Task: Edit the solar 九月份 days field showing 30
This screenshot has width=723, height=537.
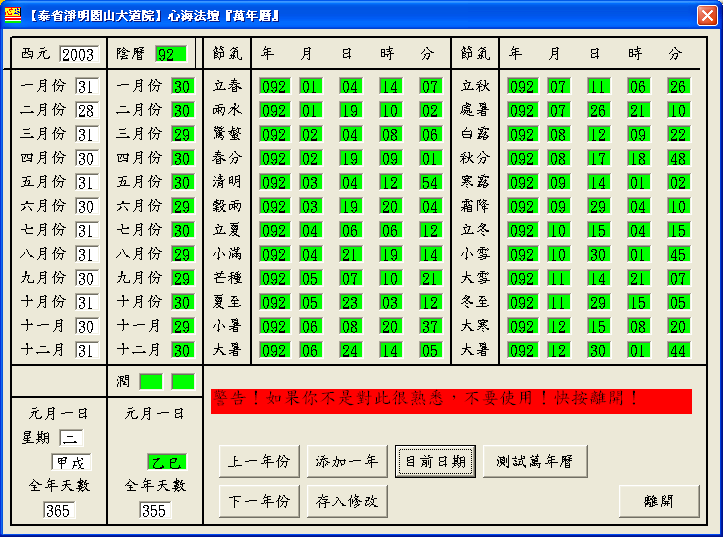Action: [x=87, y=278]
